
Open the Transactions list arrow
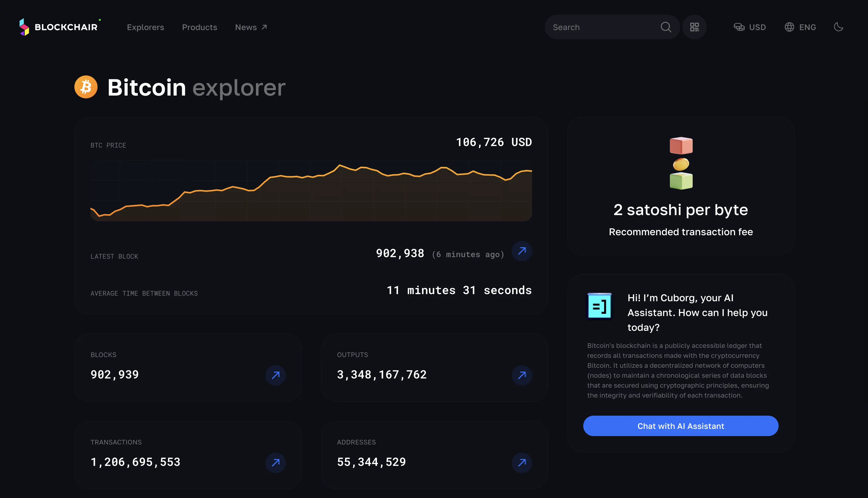click(275, 463)
